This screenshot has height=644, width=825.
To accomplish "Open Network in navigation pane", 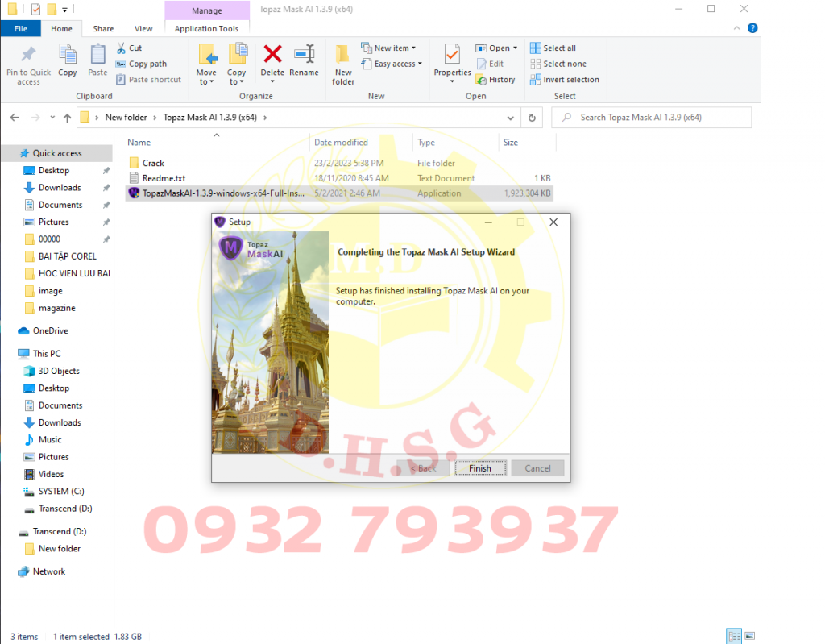I will pyautogui.click(x=49, y=571).
